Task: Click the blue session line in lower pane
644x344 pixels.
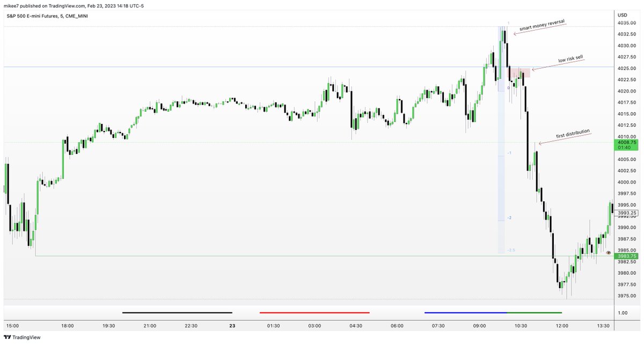Action: [x=465, y=312]
